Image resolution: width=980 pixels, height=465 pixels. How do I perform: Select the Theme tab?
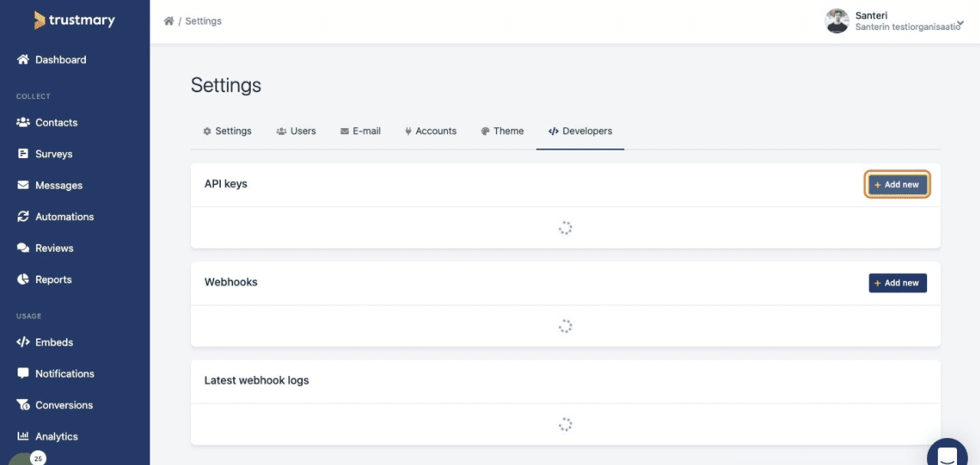coord(502,131)
